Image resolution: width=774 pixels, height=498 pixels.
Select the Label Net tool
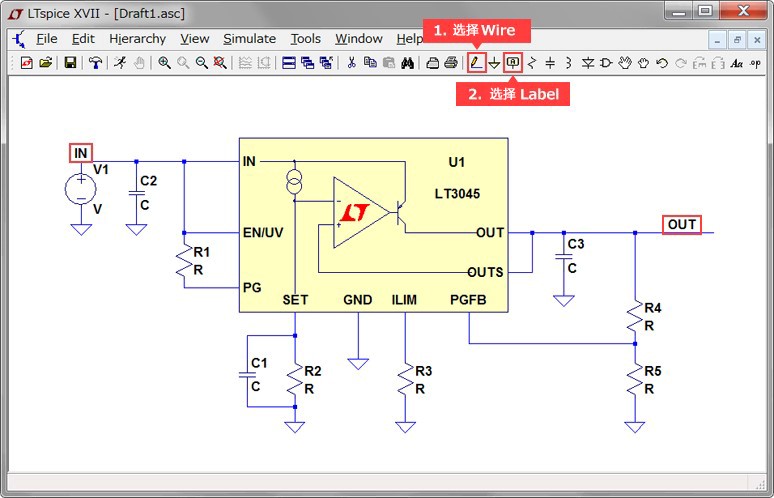tap(513, 63)
